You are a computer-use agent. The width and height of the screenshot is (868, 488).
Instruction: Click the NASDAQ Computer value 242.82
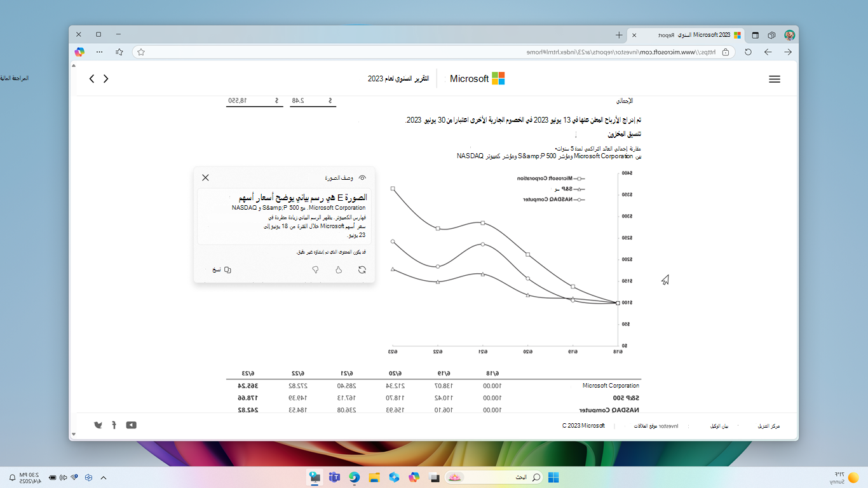pos(248,409)
